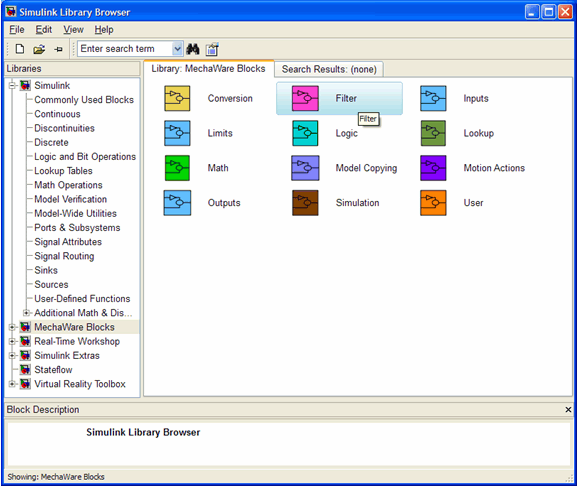Select Lookup Tables in the tree
Image resolution: width=578 pixels, height=487 pixels.
63,171
